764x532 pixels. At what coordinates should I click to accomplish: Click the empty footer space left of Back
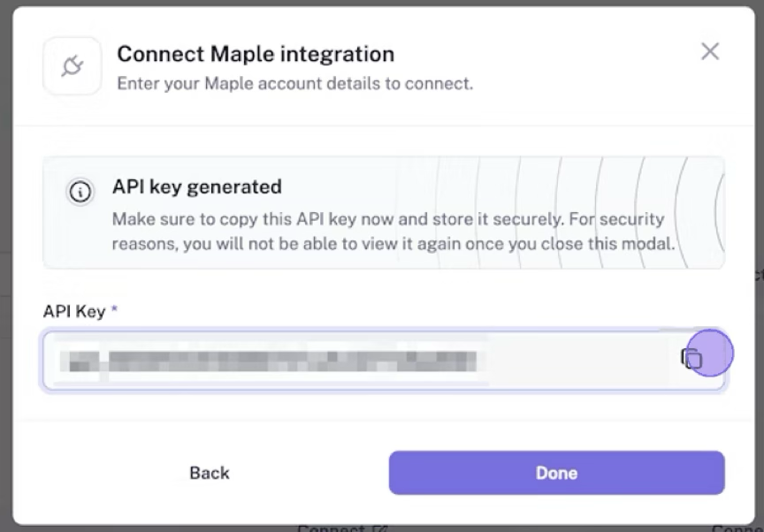click(97, 473)
